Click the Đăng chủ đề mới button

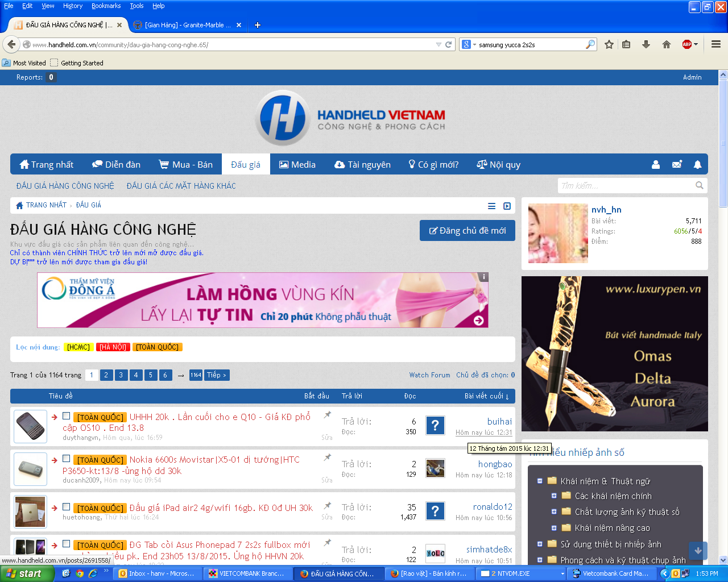[x=467, y=231]
